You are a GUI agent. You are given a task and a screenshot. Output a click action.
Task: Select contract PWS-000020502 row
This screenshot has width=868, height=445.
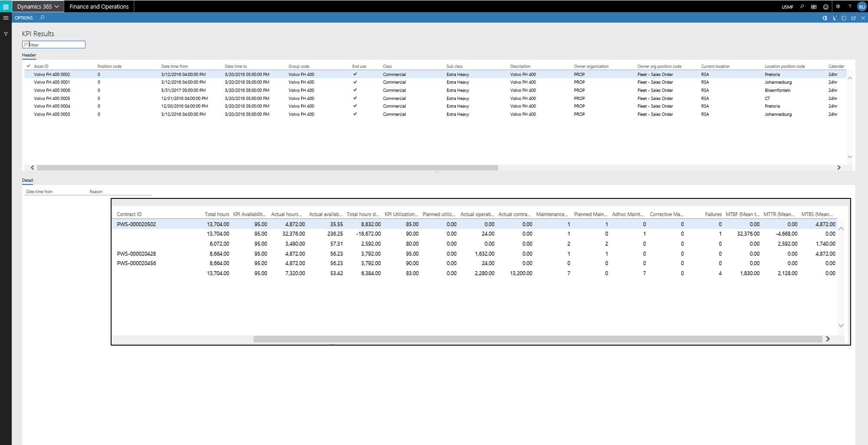[x=474, y=224]
